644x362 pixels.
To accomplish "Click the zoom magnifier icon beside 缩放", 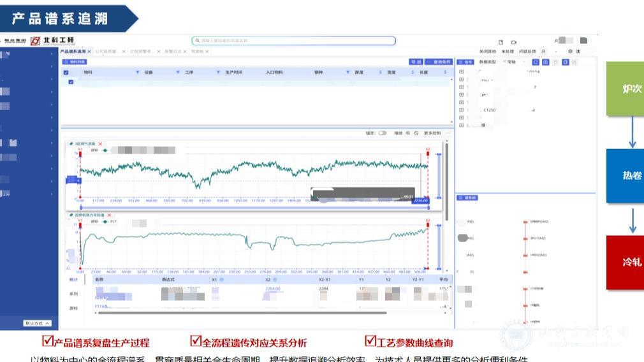I will point(408,133).
